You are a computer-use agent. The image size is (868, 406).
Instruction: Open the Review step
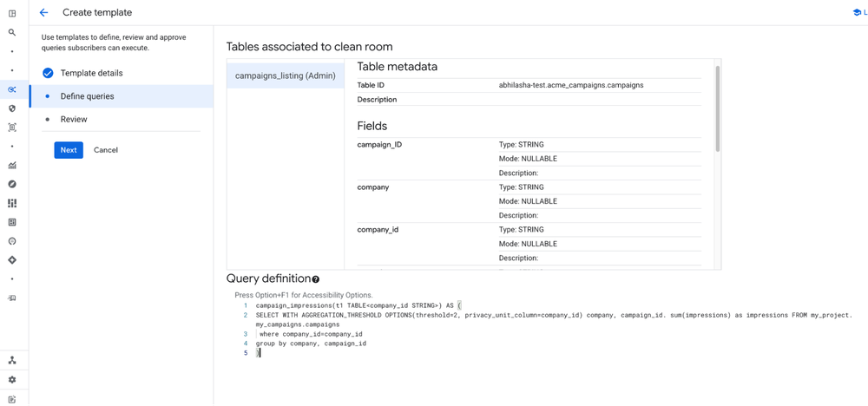pyautogui.click(x=74, y=120)
